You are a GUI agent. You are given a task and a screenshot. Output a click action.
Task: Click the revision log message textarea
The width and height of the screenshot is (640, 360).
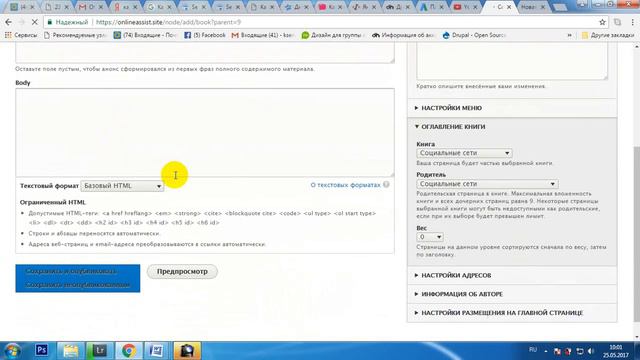[x=512, y=61]
